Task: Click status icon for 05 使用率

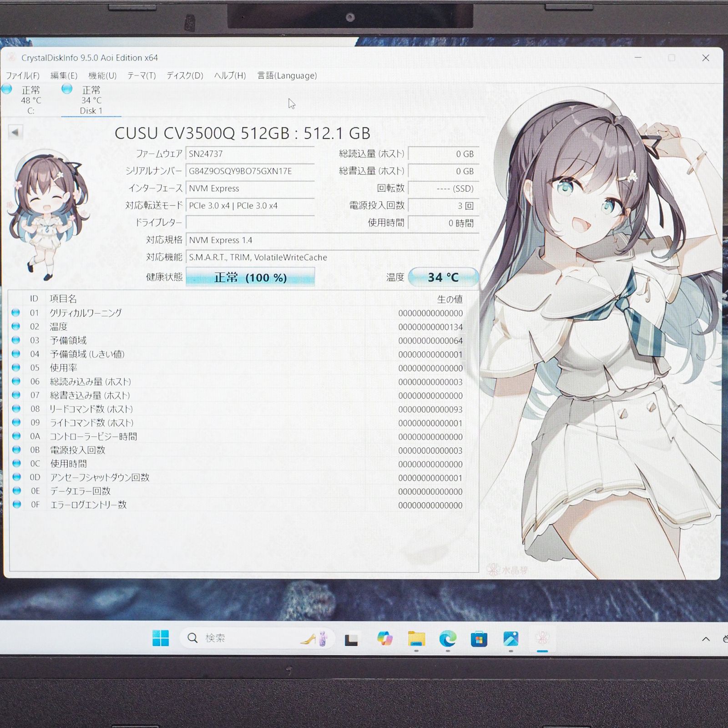Action: pyautogui.click(x=16, y=367)
